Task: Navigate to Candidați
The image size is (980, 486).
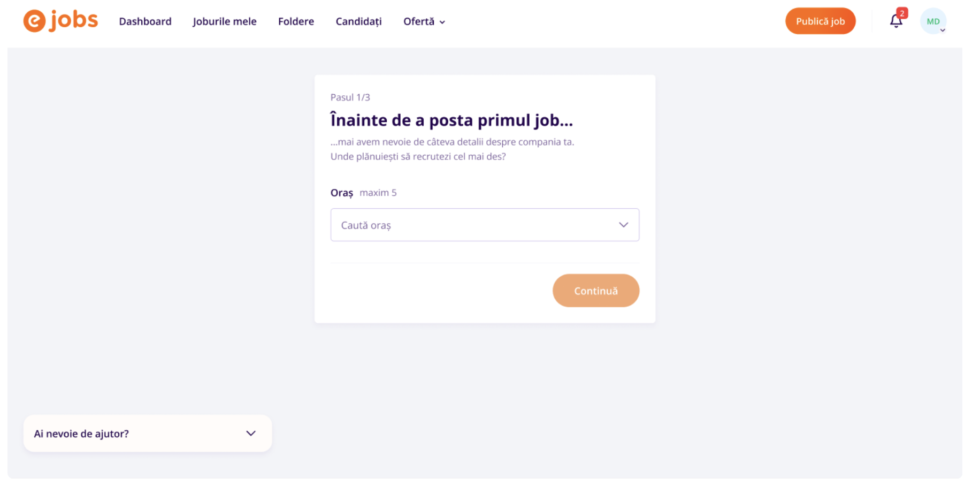Action: click(358, 21)
